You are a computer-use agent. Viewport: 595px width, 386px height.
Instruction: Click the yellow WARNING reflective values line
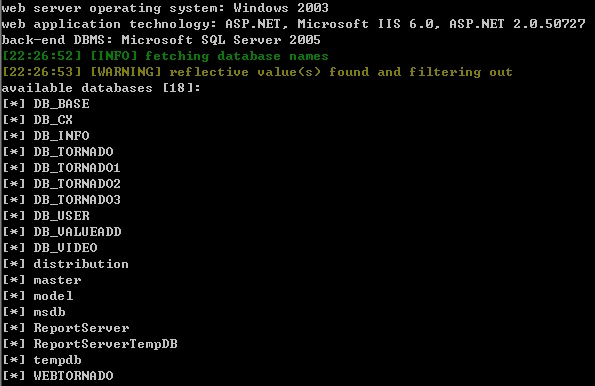[257, 72]
